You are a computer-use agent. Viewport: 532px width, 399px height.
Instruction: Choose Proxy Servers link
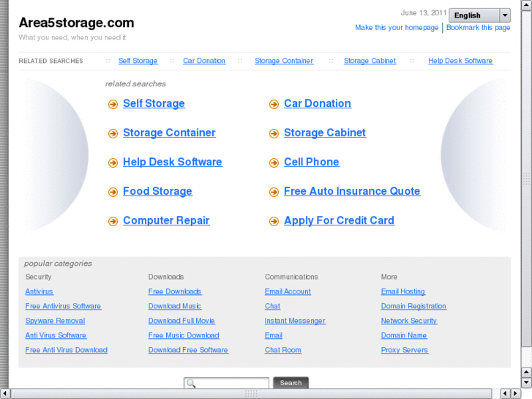tap(405, 350)
